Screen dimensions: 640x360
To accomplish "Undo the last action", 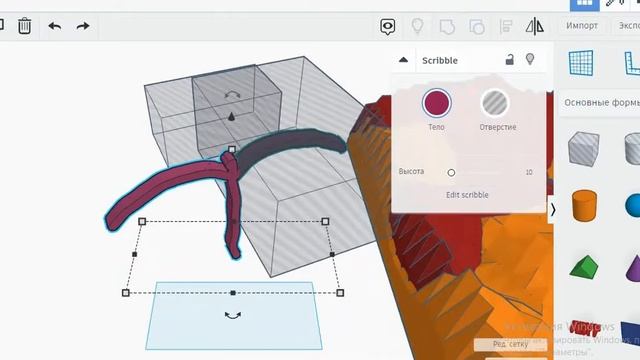I will (x=55, y=27).
